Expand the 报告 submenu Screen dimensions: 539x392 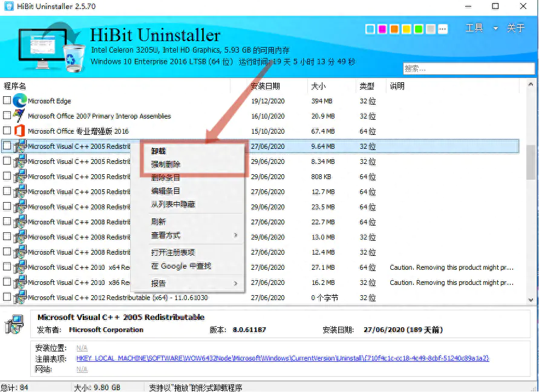194,283
